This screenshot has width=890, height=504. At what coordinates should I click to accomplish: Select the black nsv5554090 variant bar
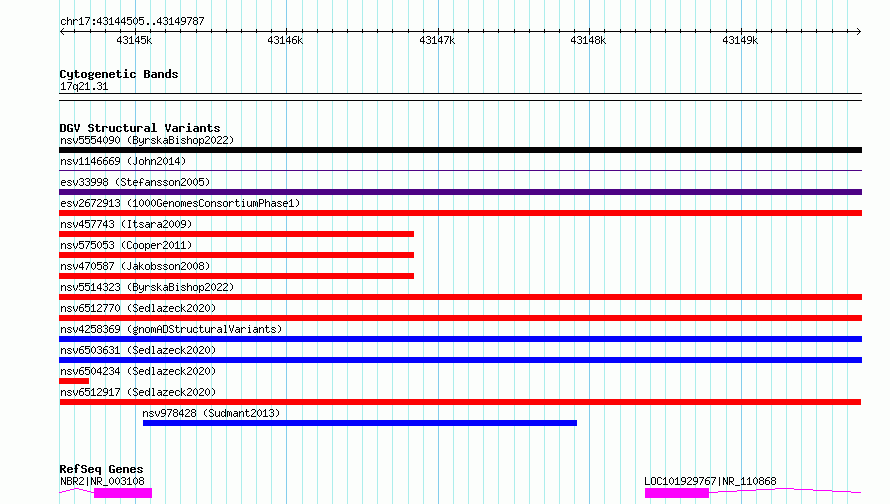(460, 150)
